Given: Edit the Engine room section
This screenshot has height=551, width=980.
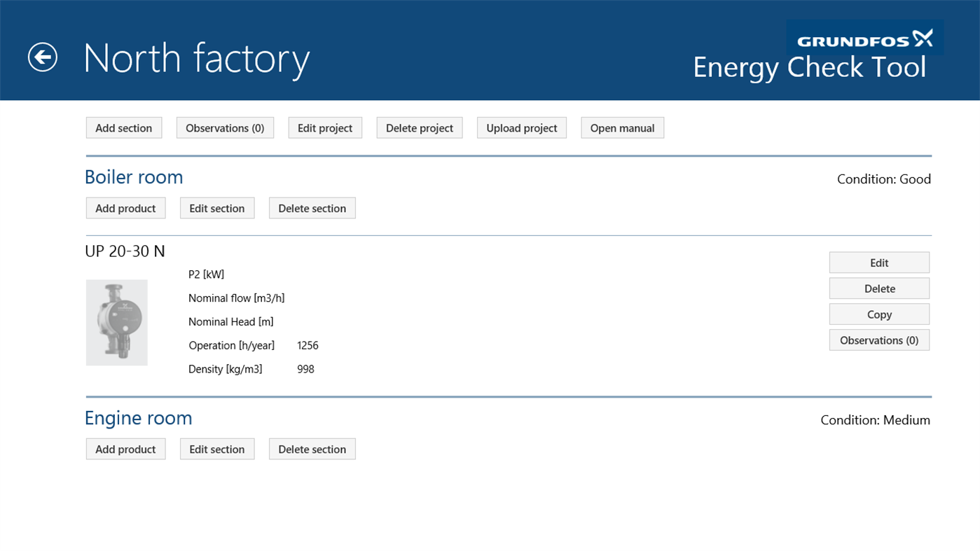Looking at the screenshot, I should [217, 449].
